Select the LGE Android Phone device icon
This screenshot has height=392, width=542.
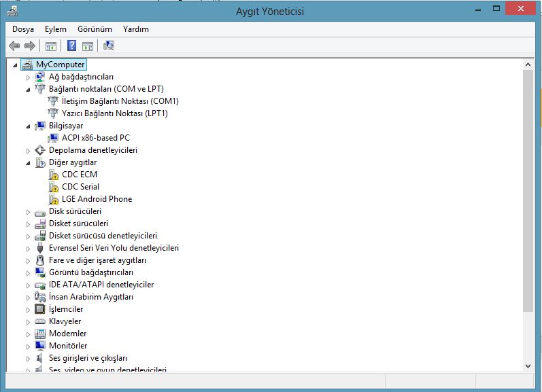(x=54, y=199)
